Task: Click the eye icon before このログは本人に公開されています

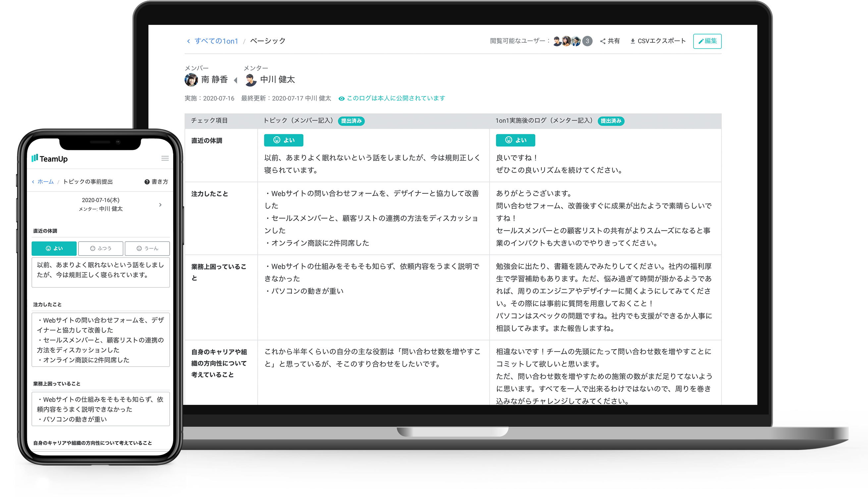Action: point(342,98)
